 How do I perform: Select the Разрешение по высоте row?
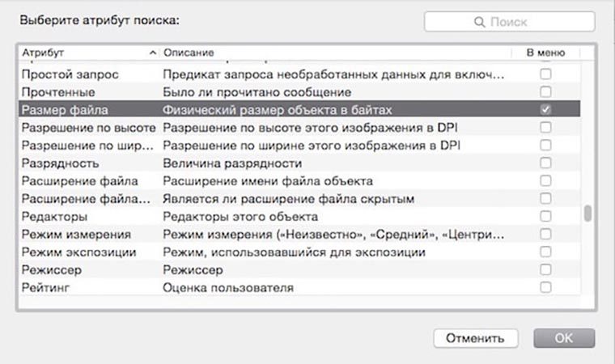(88, 127)
